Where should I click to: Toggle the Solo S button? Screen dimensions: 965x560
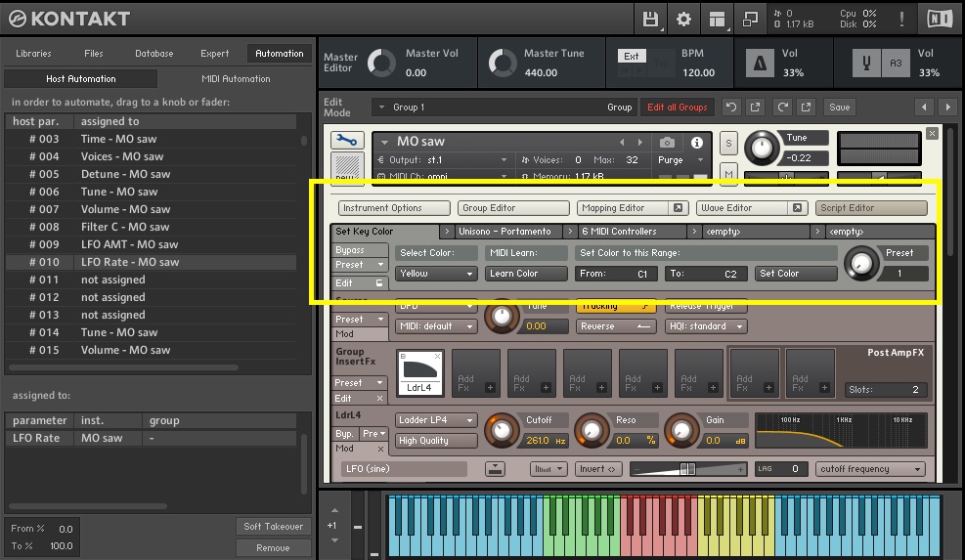[x=728, y=144]
